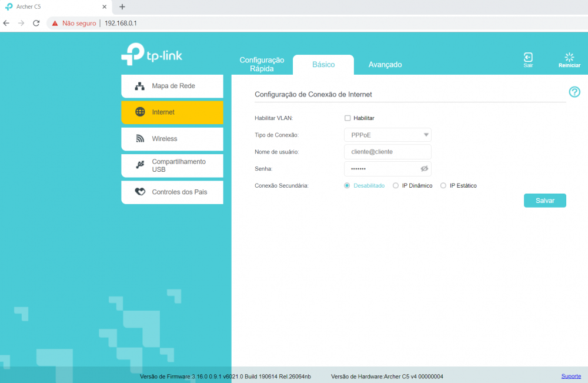Open Controles dos Pais section
The image size is (588, 383).
click(172, 192)
